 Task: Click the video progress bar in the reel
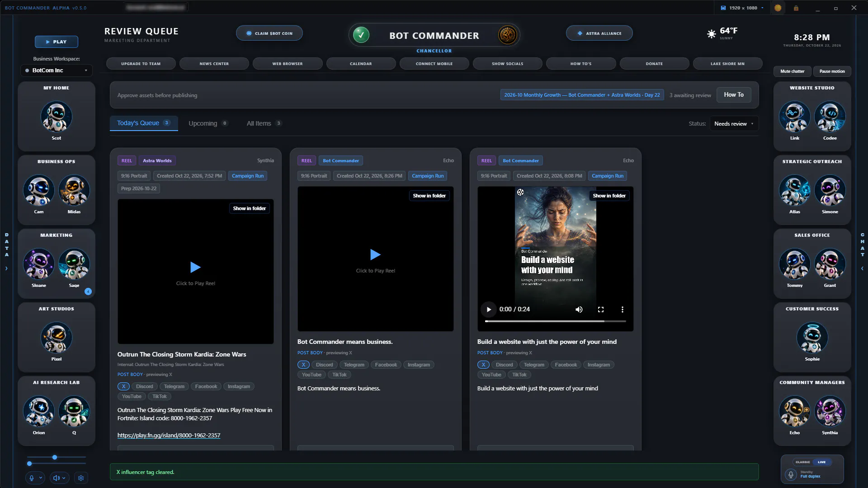pyautogui.click(x=555, y=321)
